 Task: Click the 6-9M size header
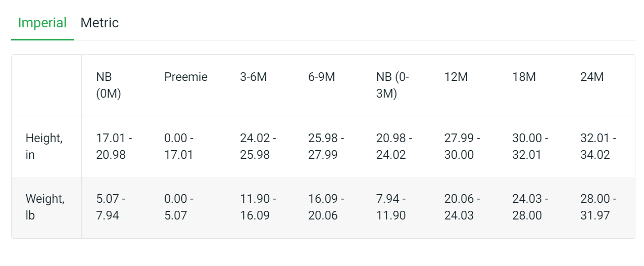coord(322,77)
